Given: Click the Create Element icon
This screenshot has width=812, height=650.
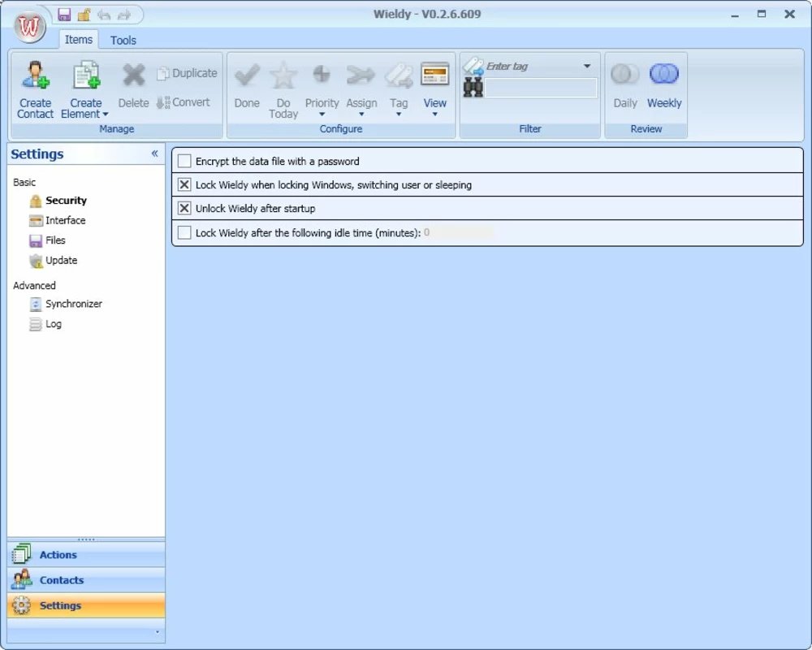Looking at the screenshot, I should click(x=86, y=76).
